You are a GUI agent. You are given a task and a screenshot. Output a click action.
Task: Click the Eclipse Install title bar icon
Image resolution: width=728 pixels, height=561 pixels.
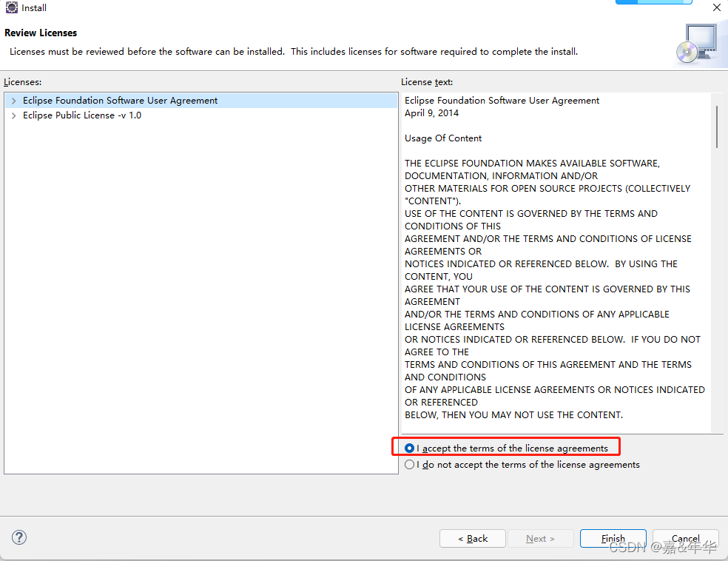(12, 8)
